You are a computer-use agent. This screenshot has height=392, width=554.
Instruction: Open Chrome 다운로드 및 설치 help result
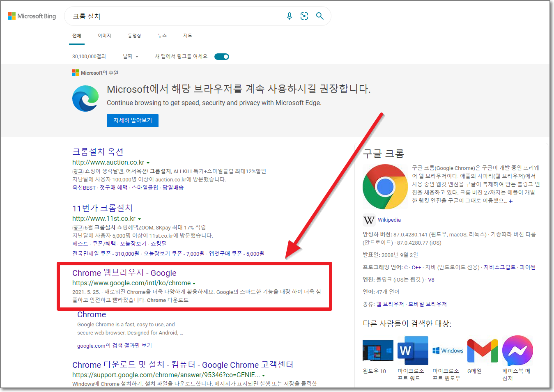(183, 365)
